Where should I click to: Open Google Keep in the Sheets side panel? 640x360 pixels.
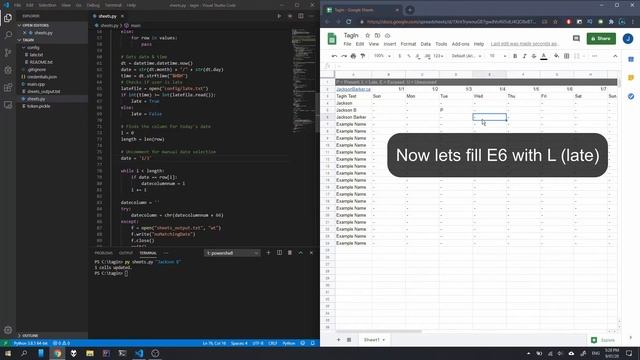(x=631, y=78)
